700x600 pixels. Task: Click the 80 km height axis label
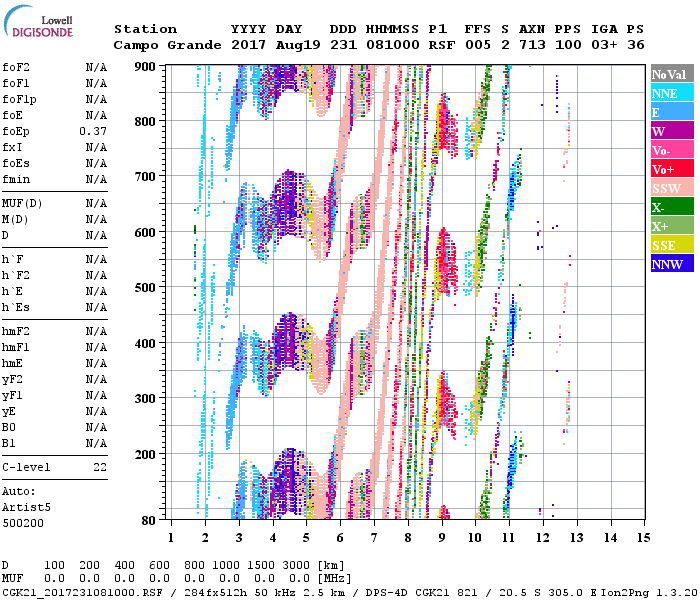coord(149,520)
